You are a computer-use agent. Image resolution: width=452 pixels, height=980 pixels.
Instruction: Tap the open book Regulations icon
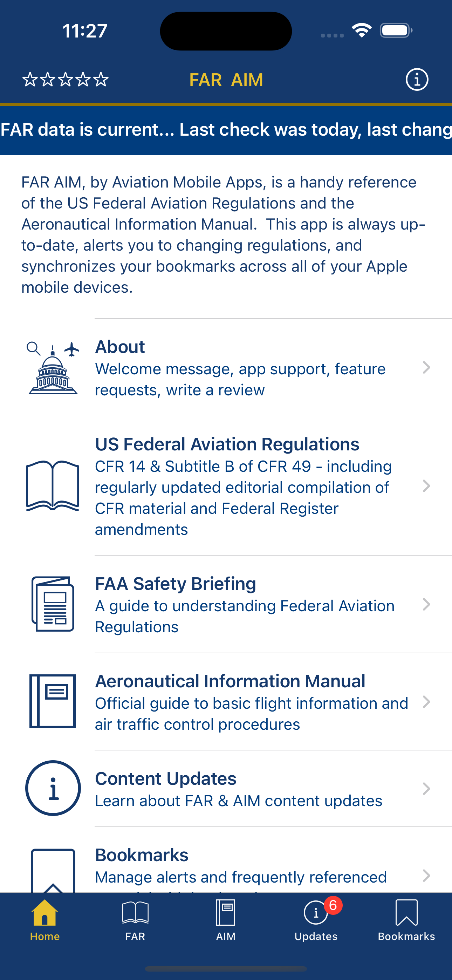[x=53, y=486]
